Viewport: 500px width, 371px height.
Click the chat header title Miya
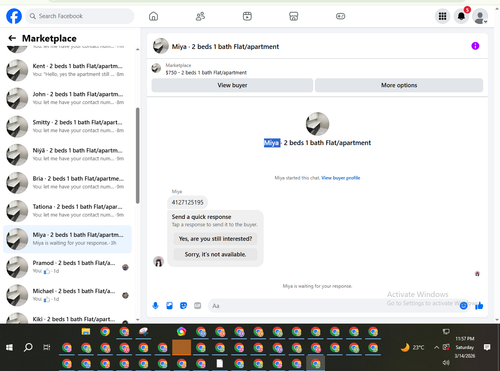225,47
